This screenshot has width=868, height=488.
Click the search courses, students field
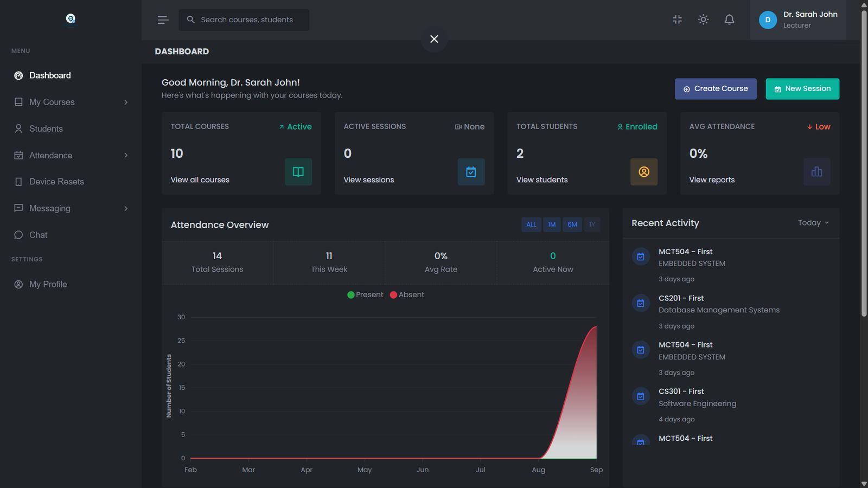(247, 20)
